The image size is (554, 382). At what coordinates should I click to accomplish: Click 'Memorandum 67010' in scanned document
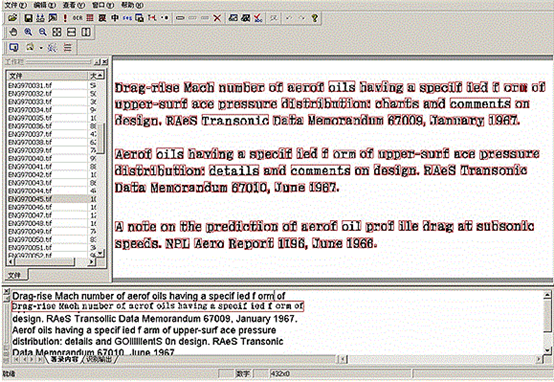pyautogui.click(x=208, y=187)
